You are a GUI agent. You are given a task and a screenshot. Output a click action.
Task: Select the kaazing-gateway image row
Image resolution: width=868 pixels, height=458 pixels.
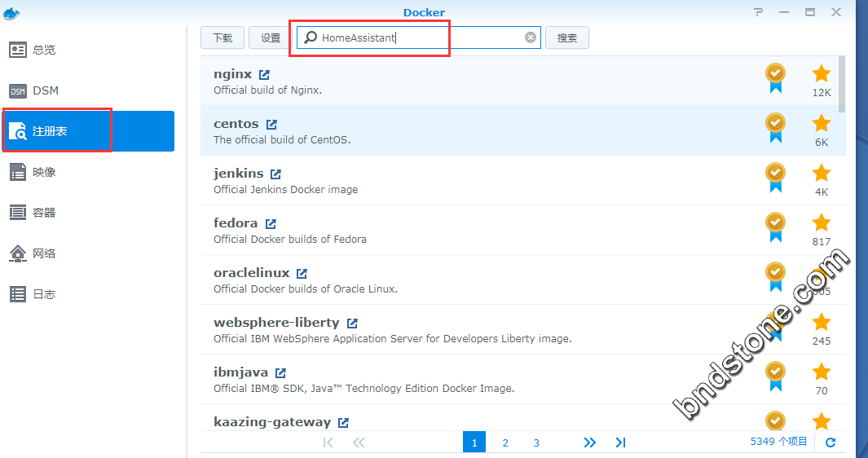(x=523, y=417)
